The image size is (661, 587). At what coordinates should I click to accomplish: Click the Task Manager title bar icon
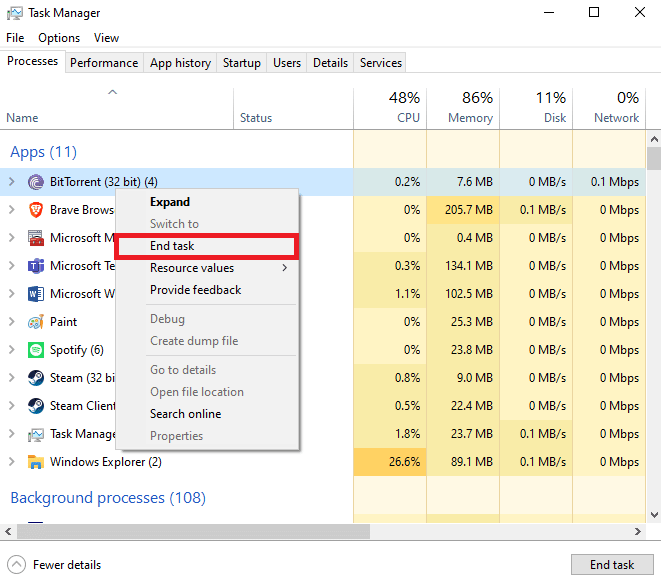pyautogui.click(x=15, y=13)
